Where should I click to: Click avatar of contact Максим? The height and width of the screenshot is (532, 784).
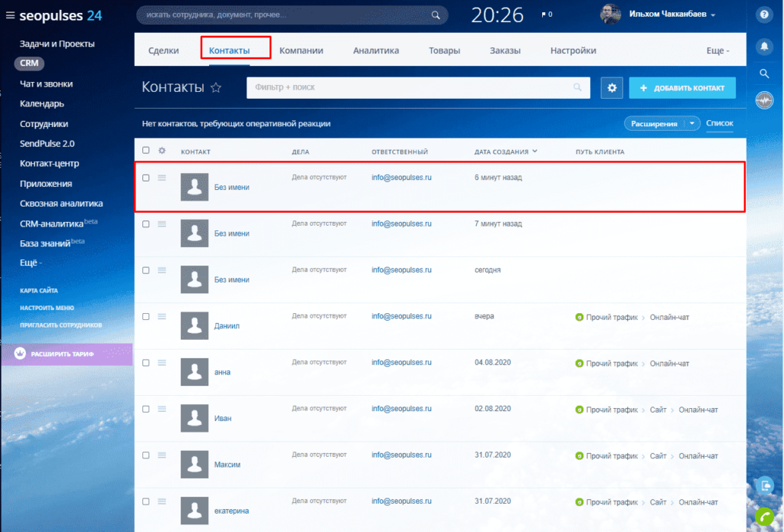194,465
